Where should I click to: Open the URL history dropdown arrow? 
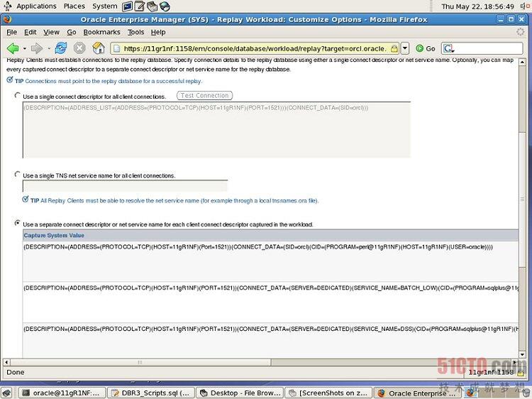(x=405, y=48)
